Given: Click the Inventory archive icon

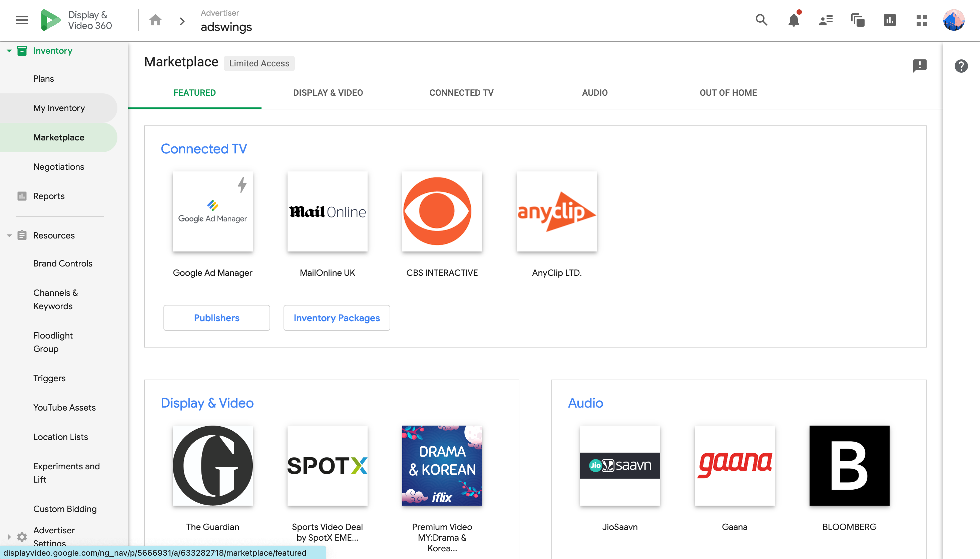Looking at the screenshot, I should (22, 51).
